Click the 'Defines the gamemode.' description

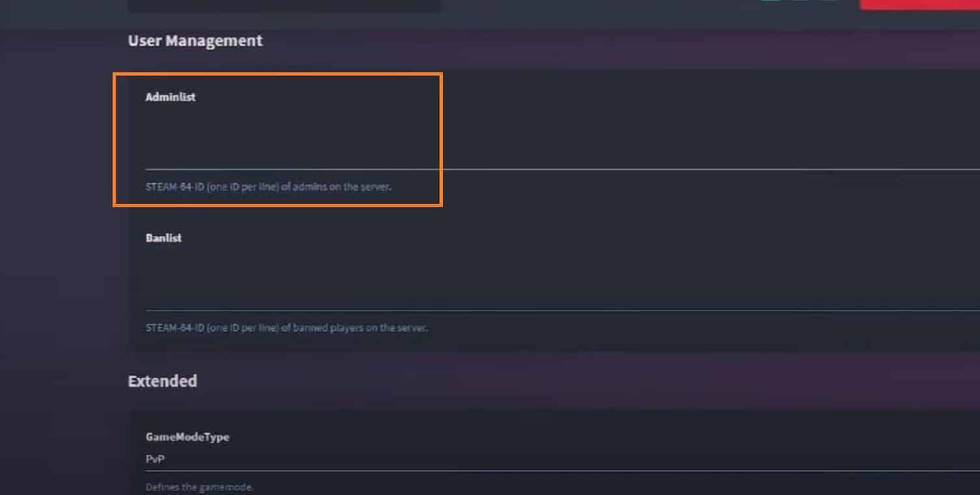199,487
